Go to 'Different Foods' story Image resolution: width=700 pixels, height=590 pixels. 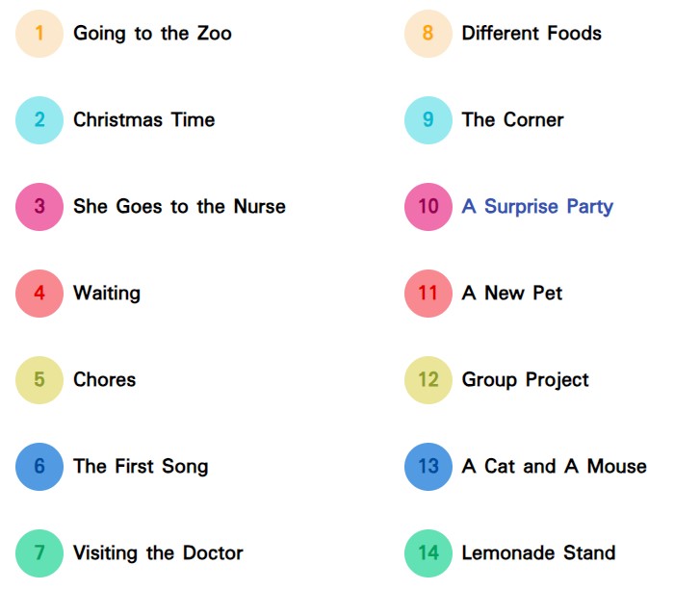click(531, 34)
